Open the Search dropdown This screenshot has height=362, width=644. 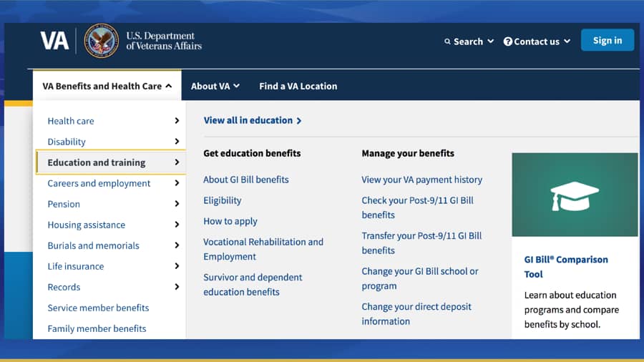469,41
